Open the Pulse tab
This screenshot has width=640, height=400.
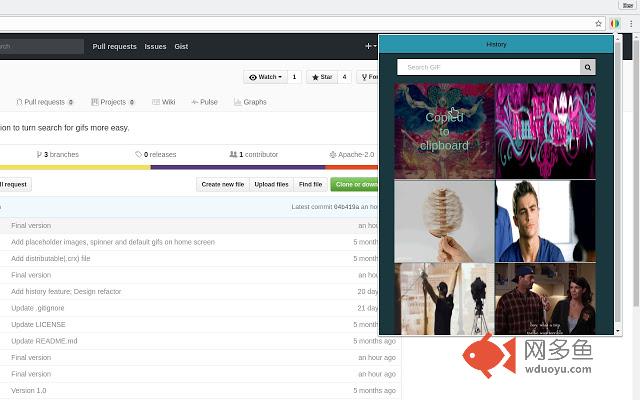204,102
